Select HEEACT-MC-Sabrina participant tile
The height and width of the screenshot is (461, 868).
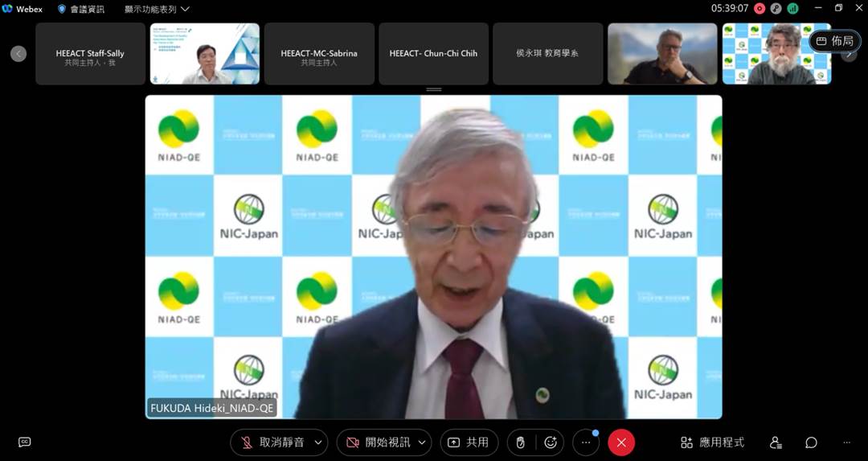click(x=319, y=54)
